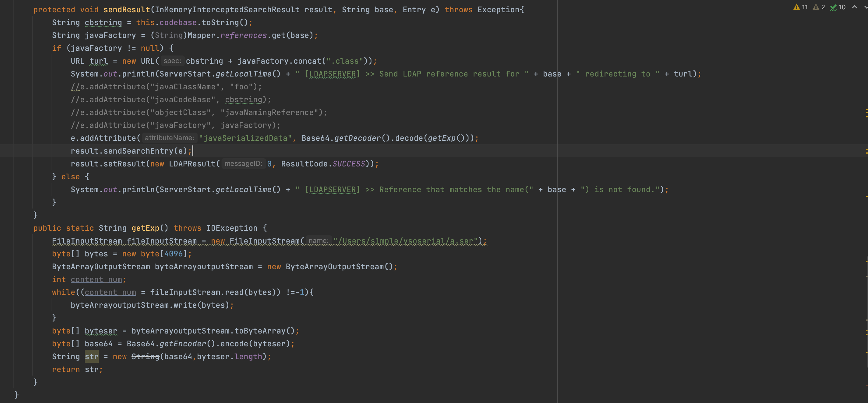Click the 'name:' parameter hint

click(318, 241)
